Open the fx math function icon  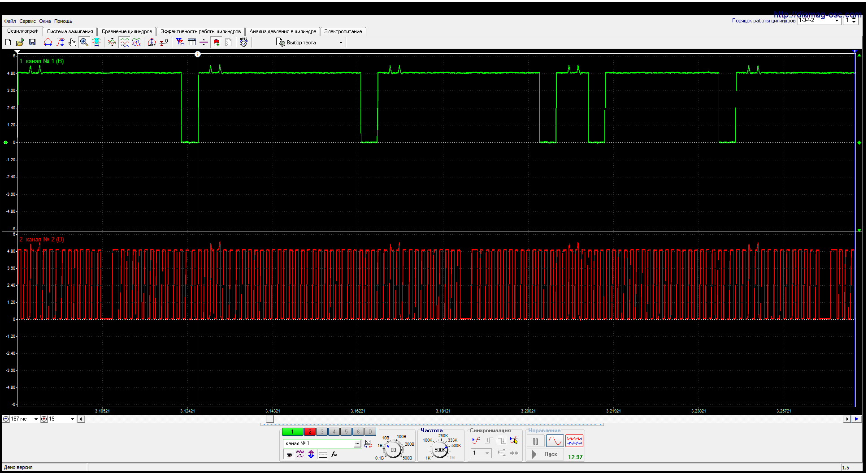tap(334, 454)
